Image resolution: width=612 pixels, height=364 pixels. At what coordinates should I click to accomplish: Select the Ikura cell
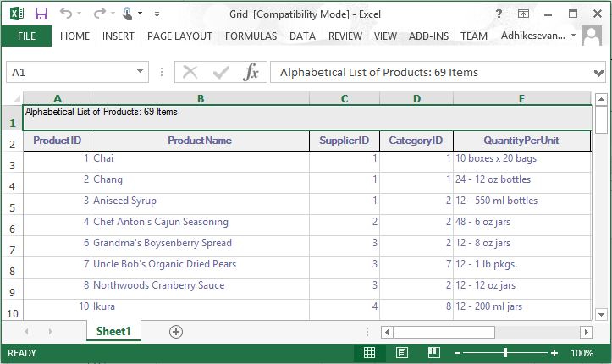201,310
